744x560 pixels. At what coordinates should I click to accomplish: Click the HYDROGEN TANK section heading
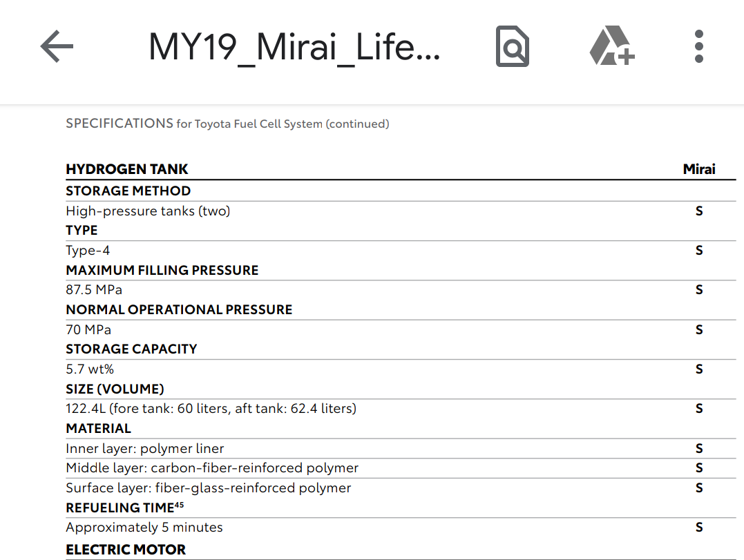[127, 169]
